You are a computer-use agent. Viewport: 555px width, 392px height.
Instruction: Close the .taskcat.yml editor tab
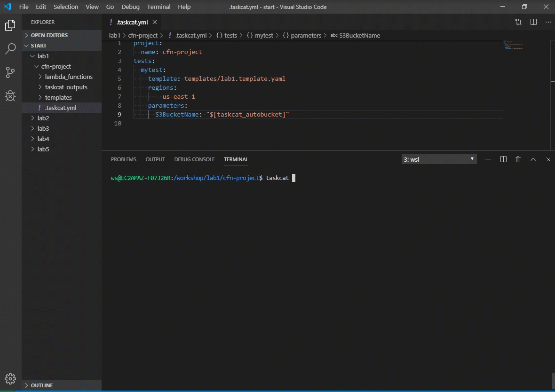tap(155, 22)
